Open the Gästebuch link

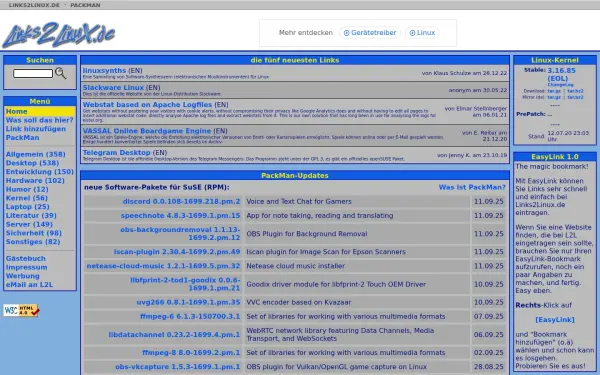26,259
